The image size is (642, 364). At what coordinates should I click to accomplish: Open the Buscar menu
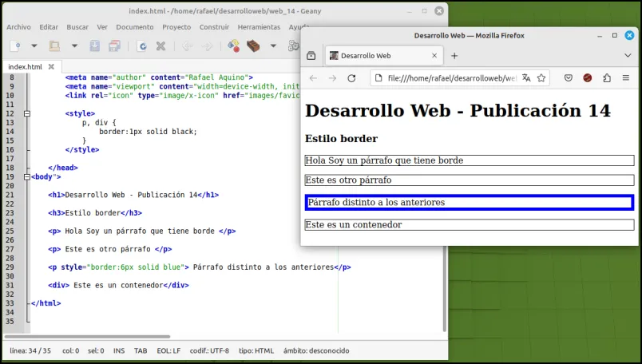(77, 27)
